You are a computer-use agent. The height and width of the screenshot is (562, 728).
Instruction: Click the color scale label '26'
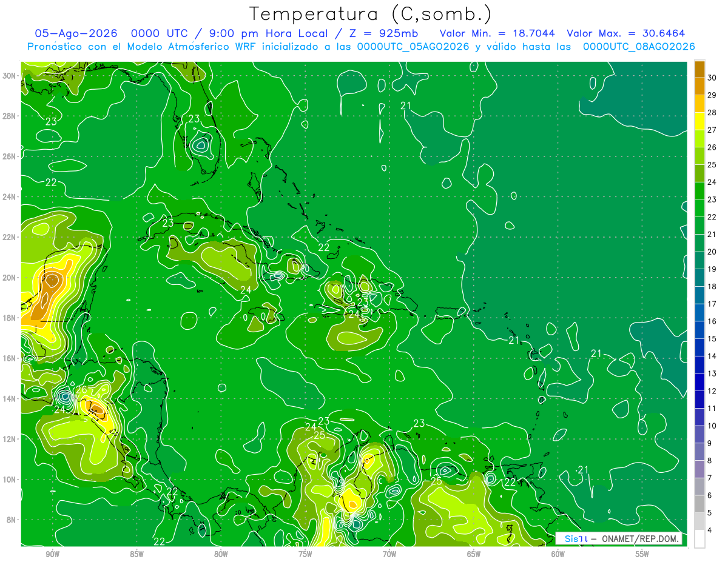pyautogui.click(x=712, y=147)
